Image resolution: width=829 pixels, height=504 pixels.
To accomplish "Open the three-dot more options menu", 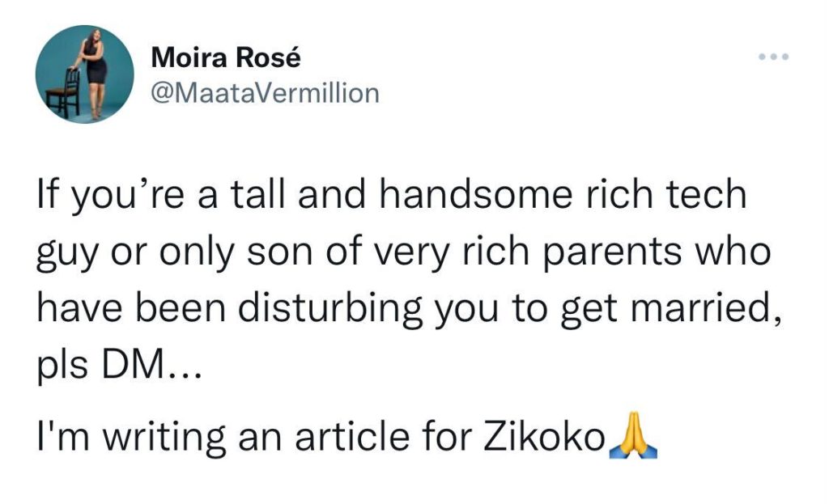I will click(772, 57).
